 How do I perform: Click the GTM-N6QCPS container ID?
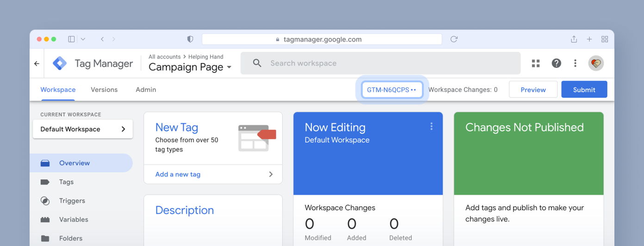click(391, 90)
